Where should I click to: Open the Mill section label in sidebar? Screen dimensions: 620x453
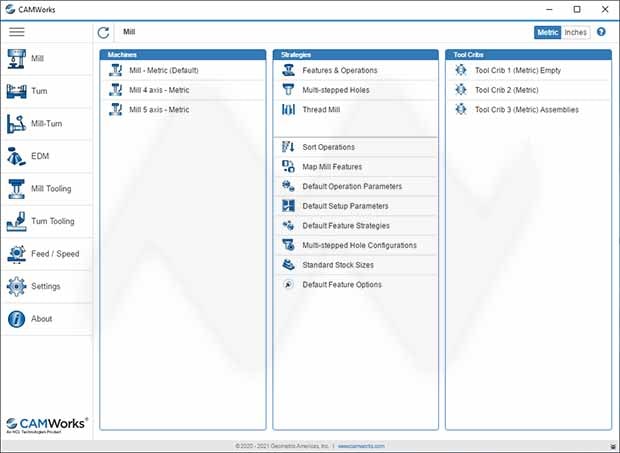coord(38,59)
